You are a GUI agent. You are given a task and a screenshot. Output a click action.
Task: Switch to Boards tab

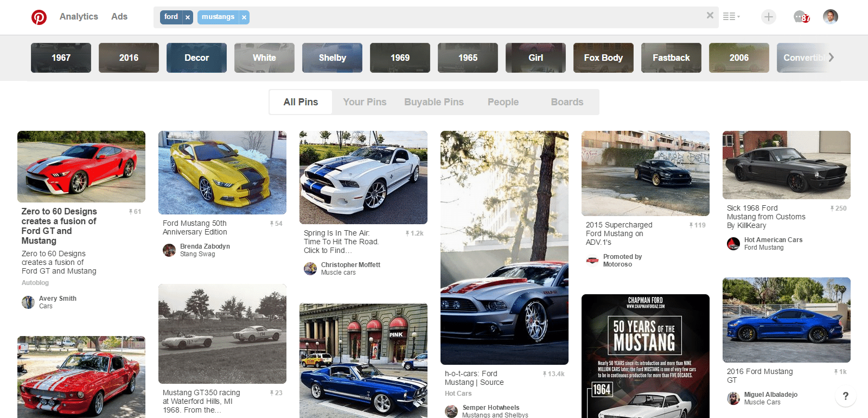(x=567, y=102)
